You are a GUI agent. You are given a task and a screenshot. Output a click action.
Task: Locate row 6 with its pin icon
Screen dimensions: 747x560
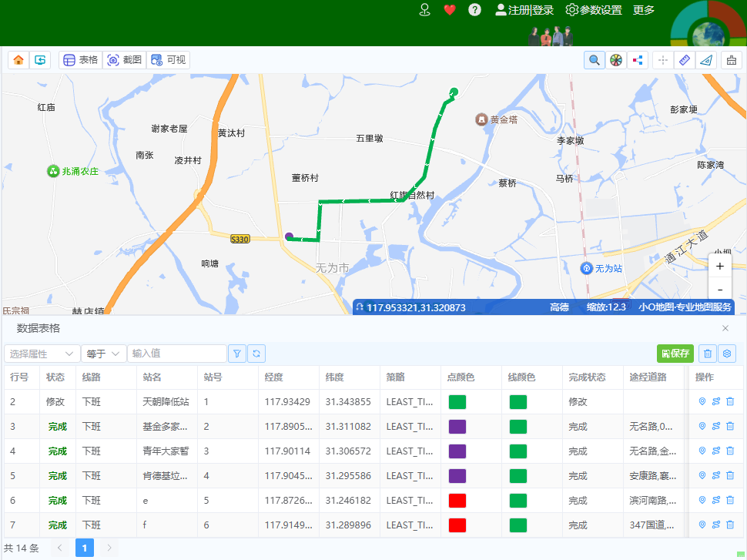702,500
